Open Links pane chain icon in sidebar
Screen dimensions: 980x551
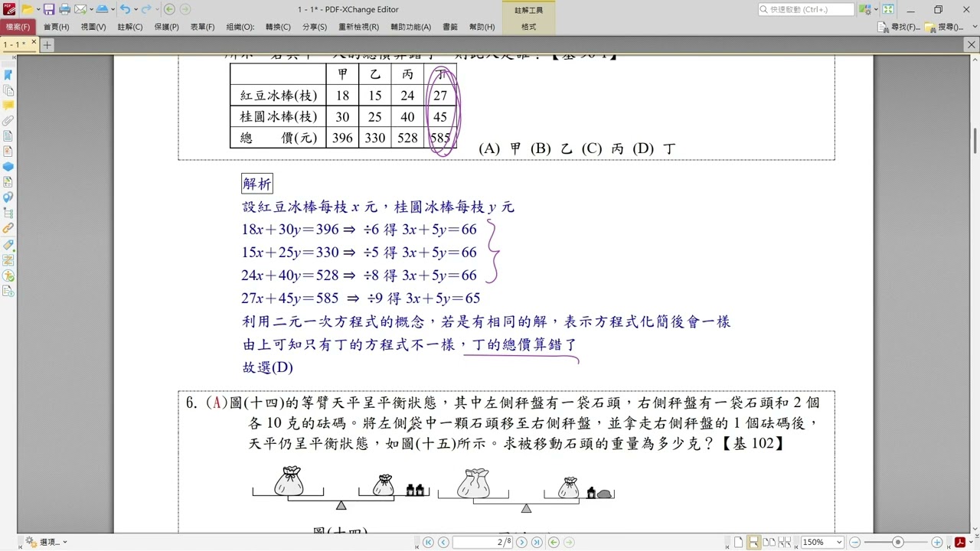[x=8, y=228]
